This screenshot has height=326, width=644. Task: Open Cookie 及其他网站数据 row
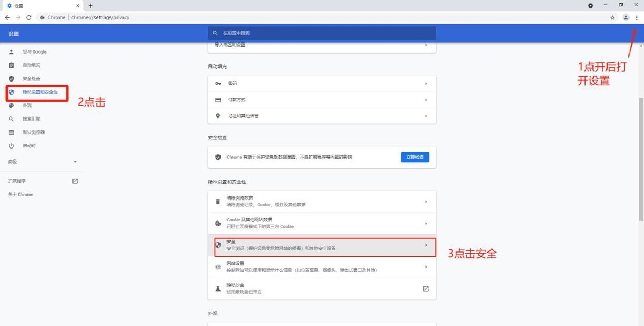322,223
